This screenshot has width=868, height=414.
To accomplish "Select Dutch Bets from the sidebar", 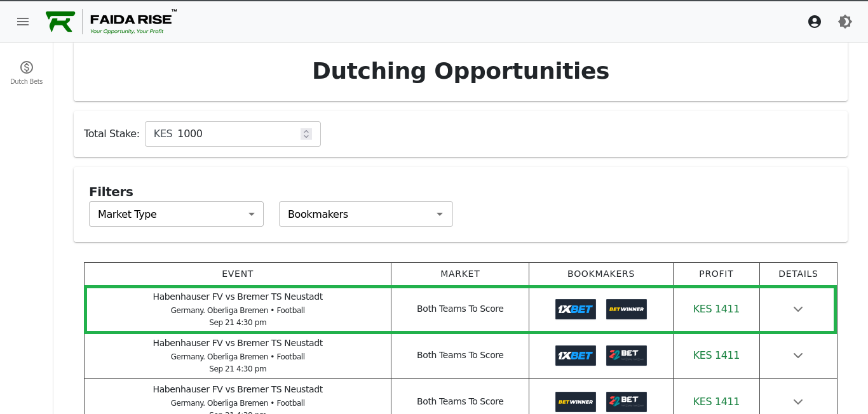I will tap(26, 71).
